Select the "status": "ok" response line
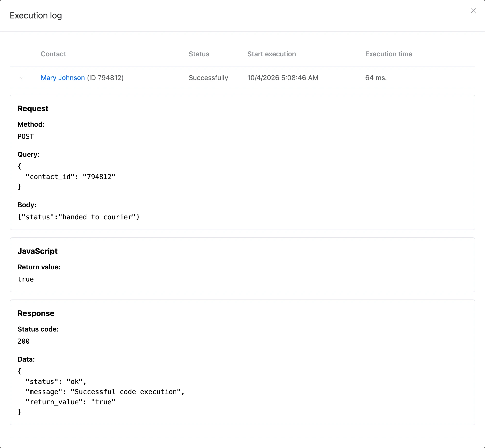 click(56, 382)
